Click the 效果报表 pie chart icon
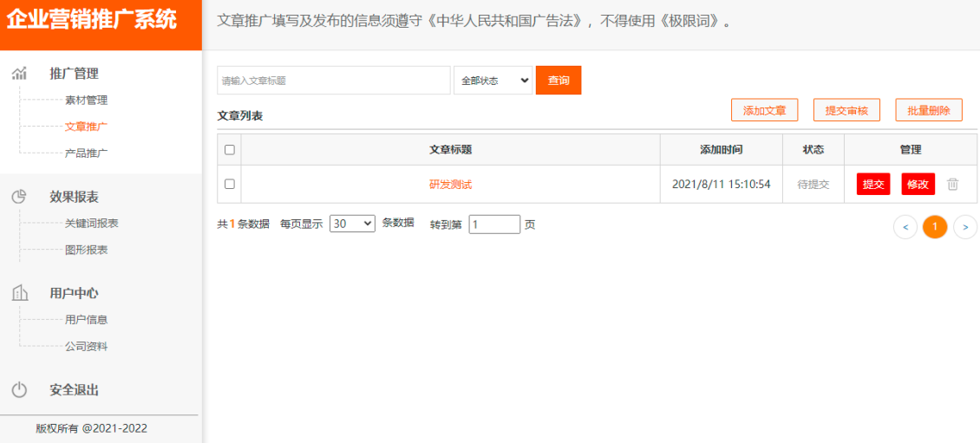Viewport: 980px width, 443px height. tap(19, 197)
